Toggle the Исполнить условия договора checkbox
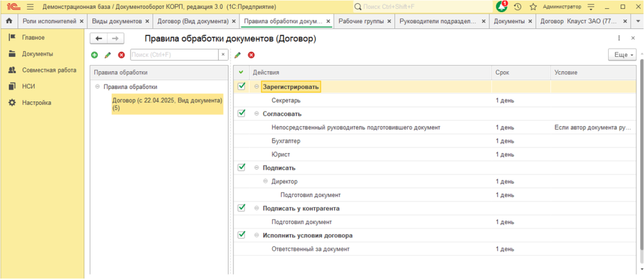The image size is (644, 279). click(241, 236)
